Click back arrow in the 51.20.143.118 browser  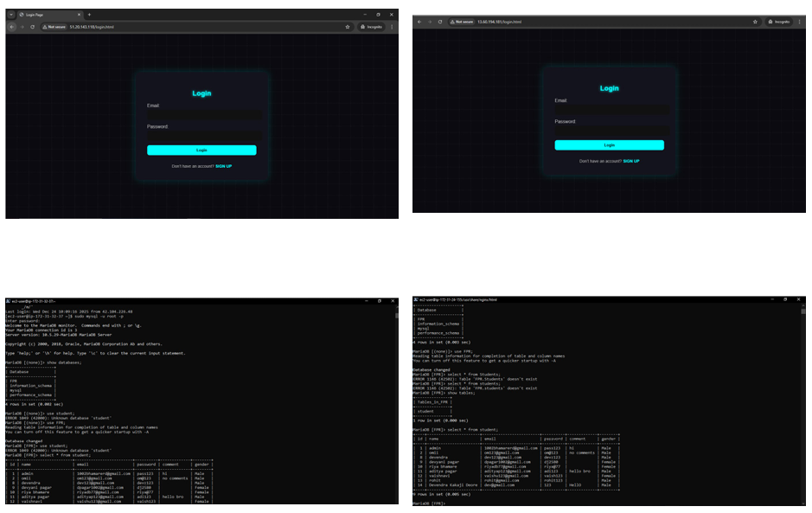12,27
